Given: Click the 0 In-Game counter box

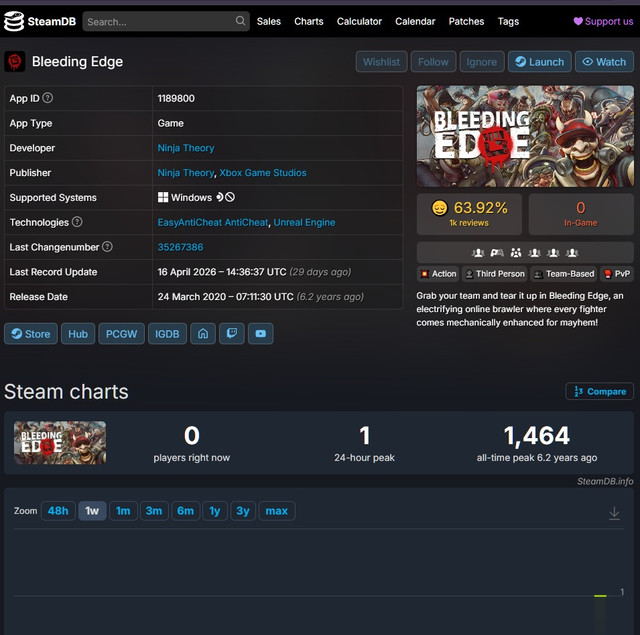Looking at the screenshot, I should (581, 214).
